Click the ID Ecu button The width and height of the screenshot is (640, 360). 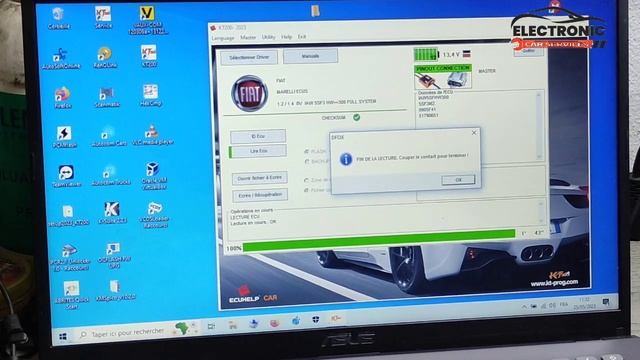[258, 136]
